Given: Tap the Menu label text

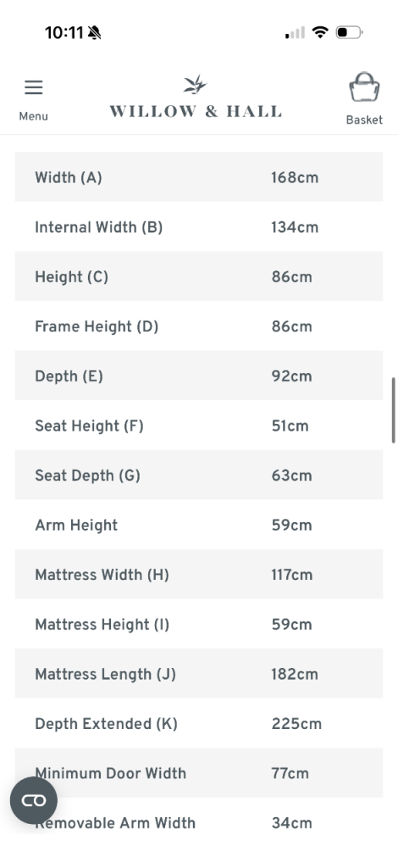Looking at the screenshot, I should (x=33, y=116).
